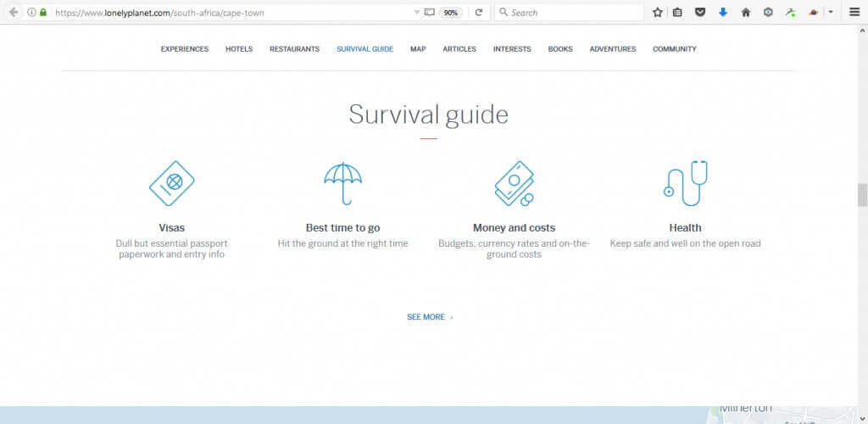This screenshot has width=868, height=424.
Task: Click the green secure padlock icon
Action: (43, 12)
